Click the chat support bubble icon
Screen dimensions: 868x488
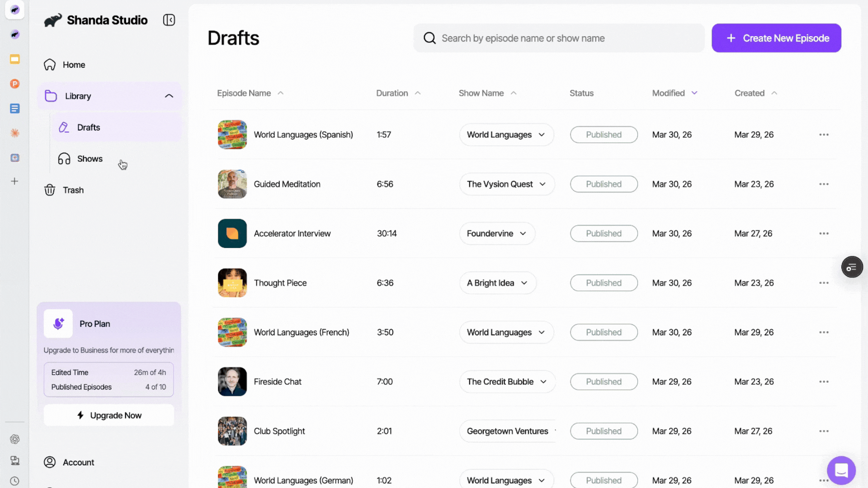coord(841,470)
